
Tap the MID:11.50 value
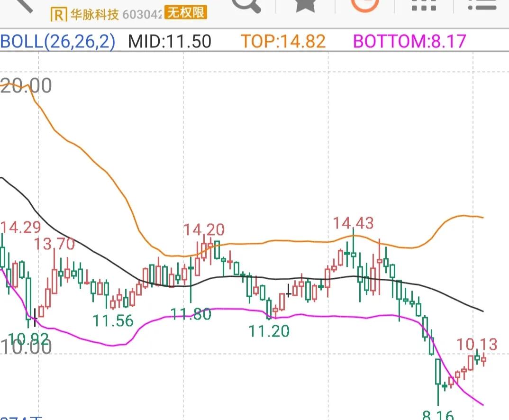170,42
